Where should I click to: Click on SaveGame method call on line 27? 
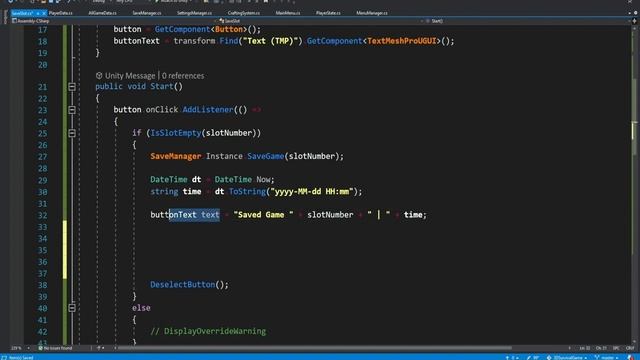pos(265,156)
